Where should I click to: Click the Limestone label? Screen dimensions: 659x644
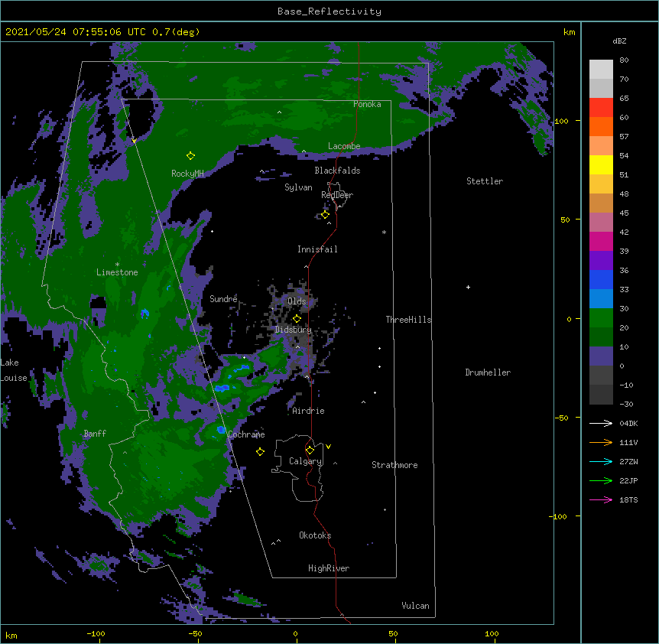[x=117, y=272]
